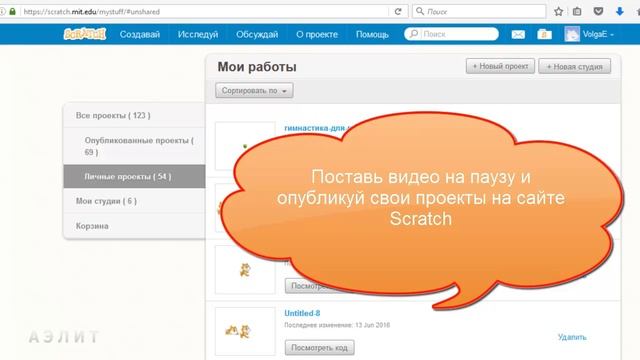Click the Scratch logo

(x=85, y=34)
